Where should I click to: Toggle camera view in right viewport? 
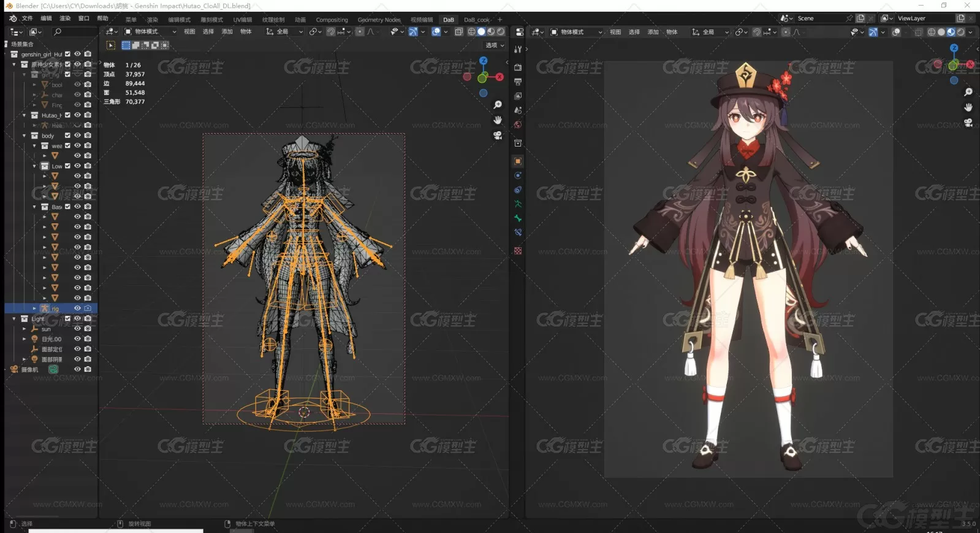[x=968, y=122]
